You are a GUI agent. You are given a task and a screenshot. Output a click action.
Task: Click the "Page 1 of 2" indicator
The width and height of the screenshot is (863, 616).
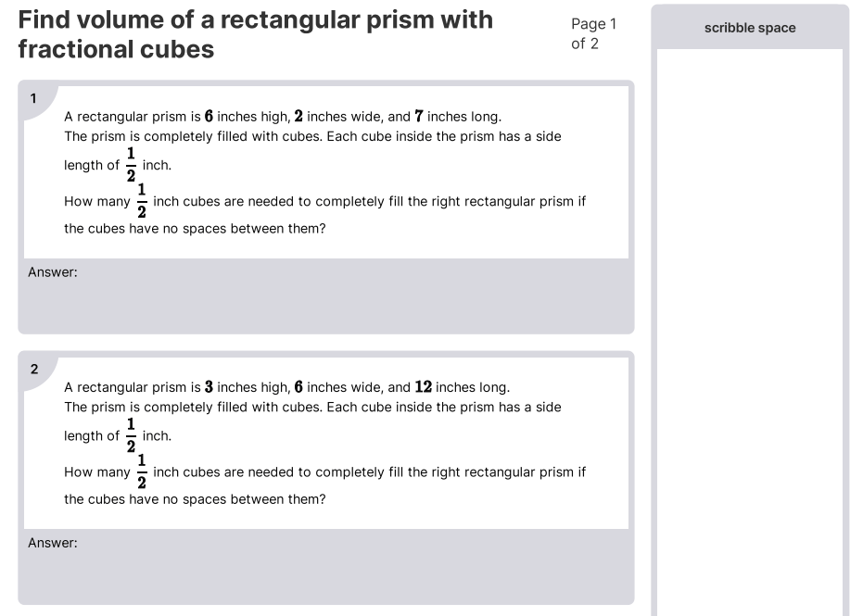(592, 34)
